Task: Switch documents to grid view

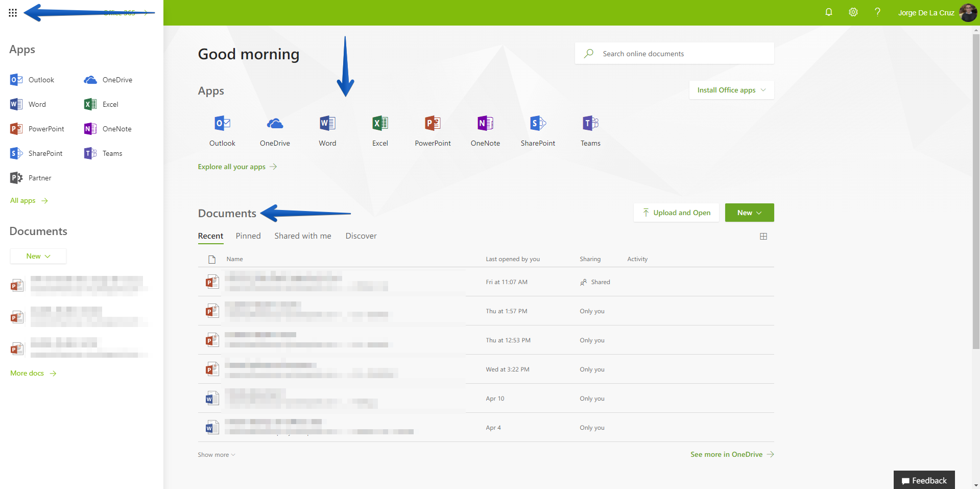Action: 763,236
